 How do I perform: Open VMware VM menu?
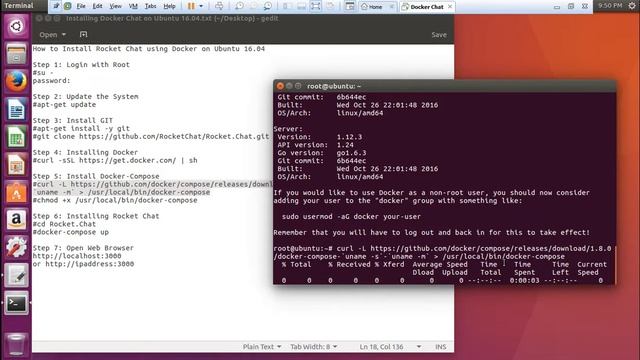(x=133, y=6)
